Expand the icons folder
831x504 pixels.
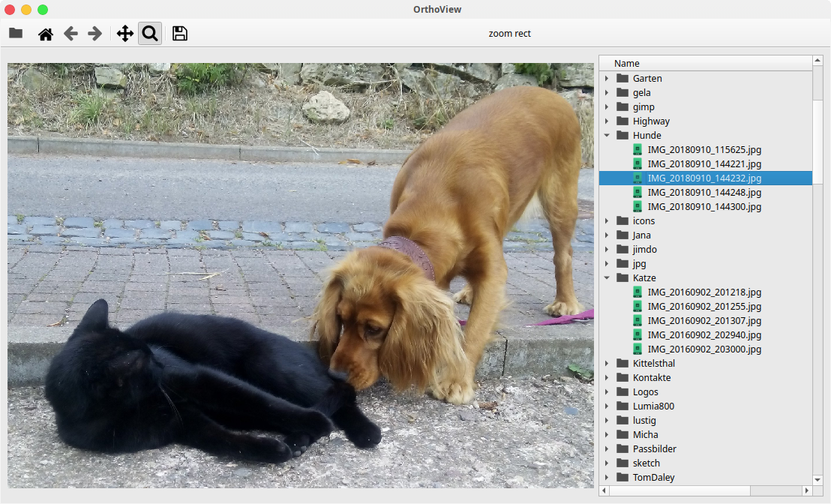pos(607,221)
